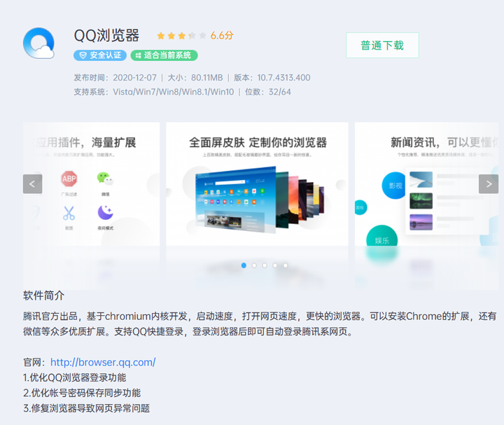Click the QQ Browser cloud logo icon
This screenshot has width=504, height=425.
pyautogui.click(x=38, y=43)
